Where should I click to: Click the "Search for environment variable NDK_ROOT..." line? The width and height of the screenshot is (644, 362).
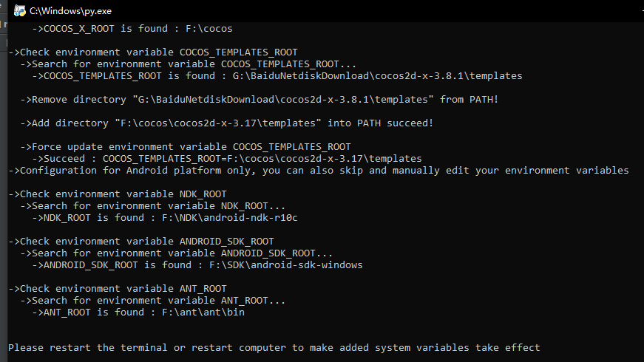pos(152,206)
